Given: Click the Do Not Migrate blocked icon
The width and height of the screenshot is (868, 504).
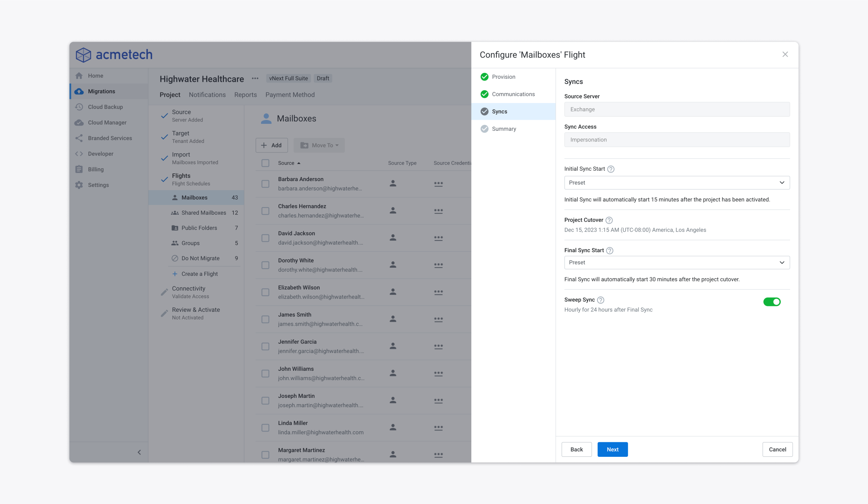Looking at the screenshot, I should (x=175, y=258).
